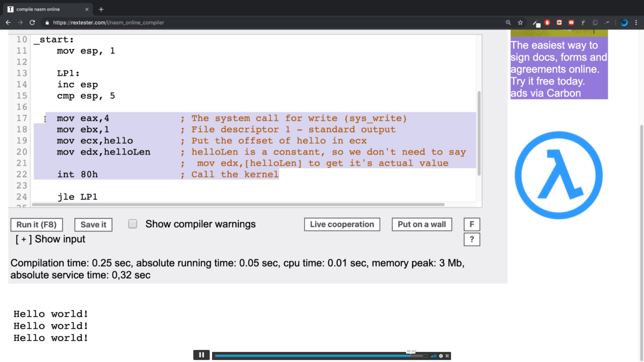Seek within the video progress bar

[321, 356]
